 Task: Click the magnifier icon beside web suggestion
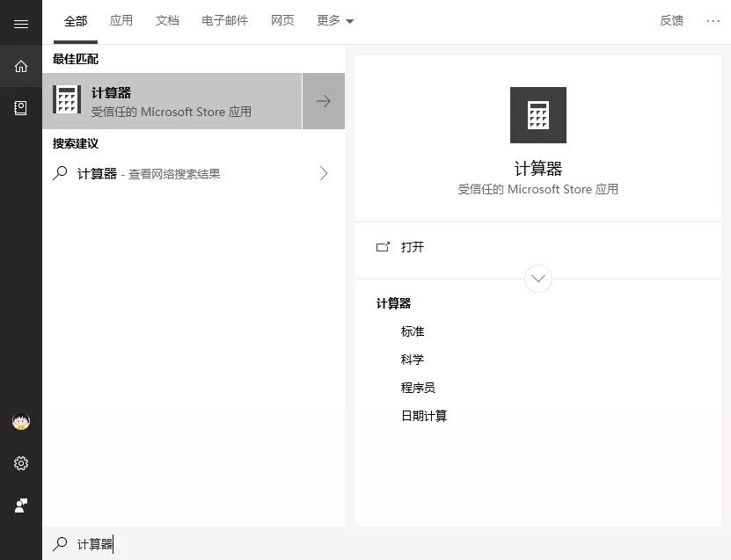pos(60,173)
